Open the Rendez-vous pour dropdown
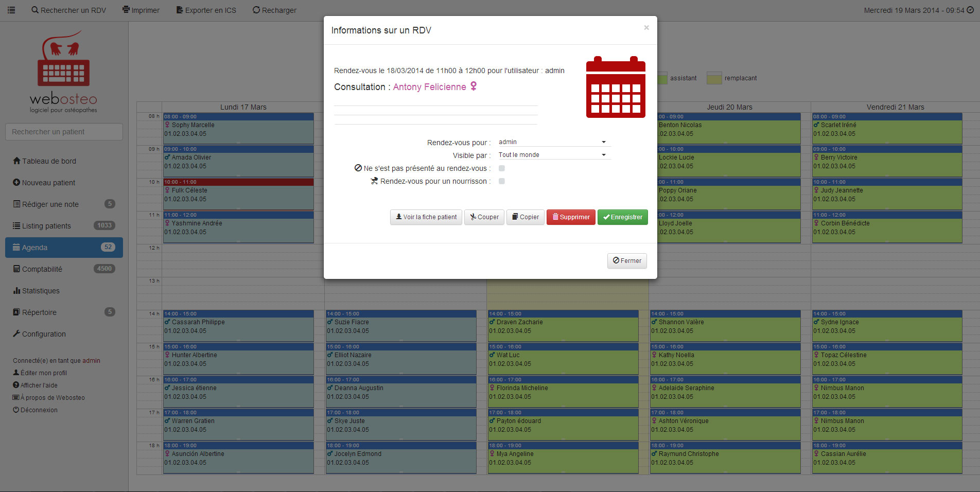Viewport: 980px width, 492px height. pos(554,142)
